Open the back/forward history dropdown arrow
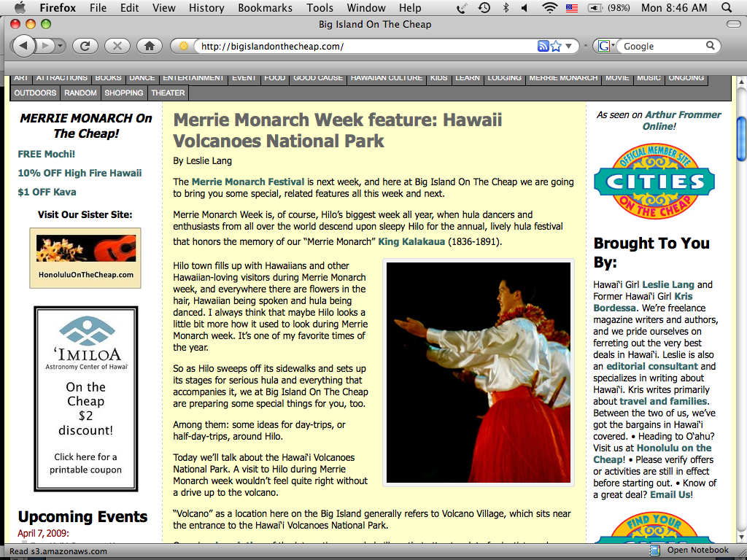 tap(60, 46)
